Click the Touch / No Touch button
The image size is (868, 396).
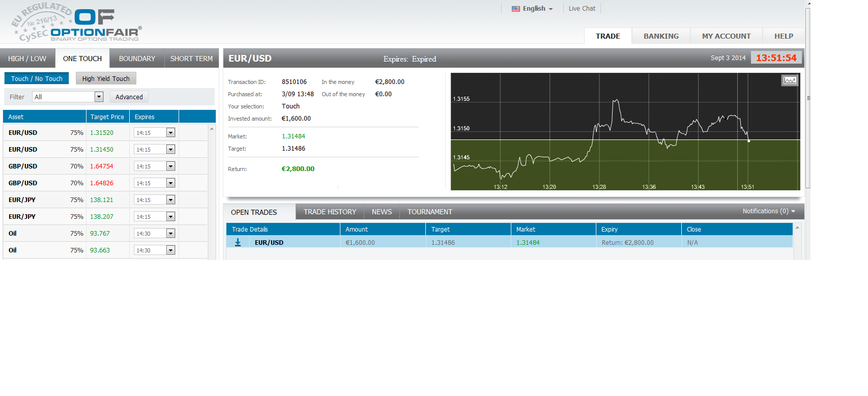(x=37, y=78)
